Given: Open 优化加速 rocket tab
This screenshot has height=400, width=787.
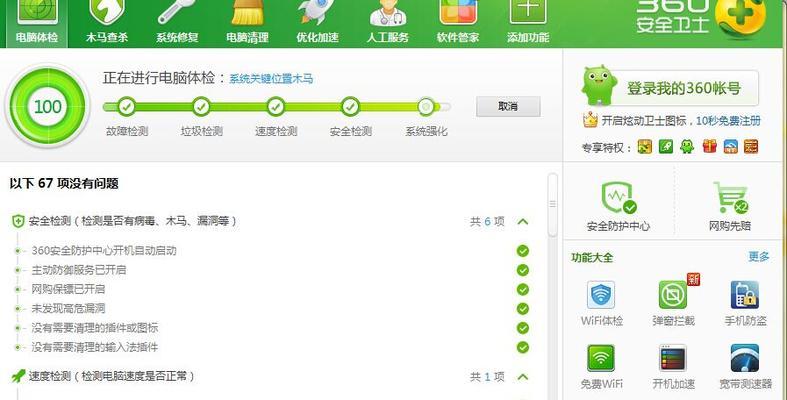Looking at the screenshot, I should tap(317, 23).
